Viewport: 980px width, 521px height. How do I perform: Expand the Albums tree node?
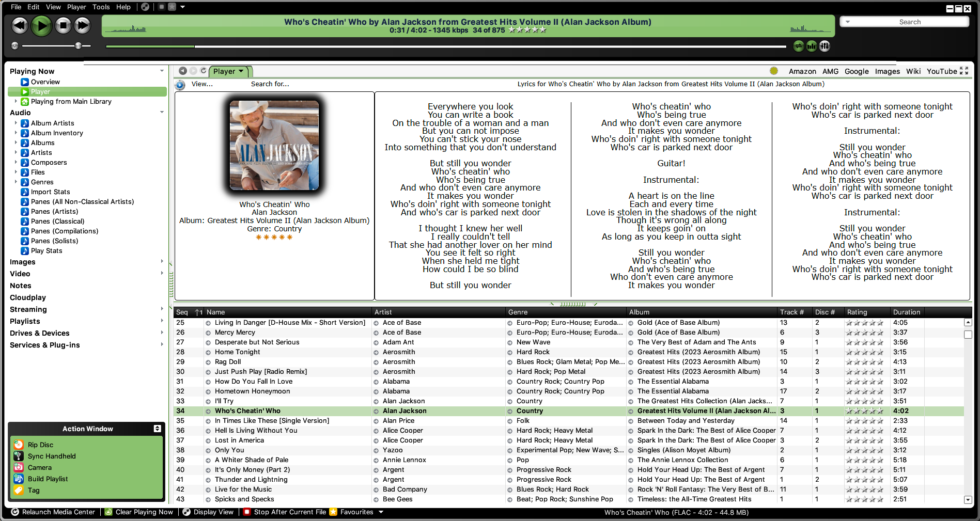coord(16,143)
